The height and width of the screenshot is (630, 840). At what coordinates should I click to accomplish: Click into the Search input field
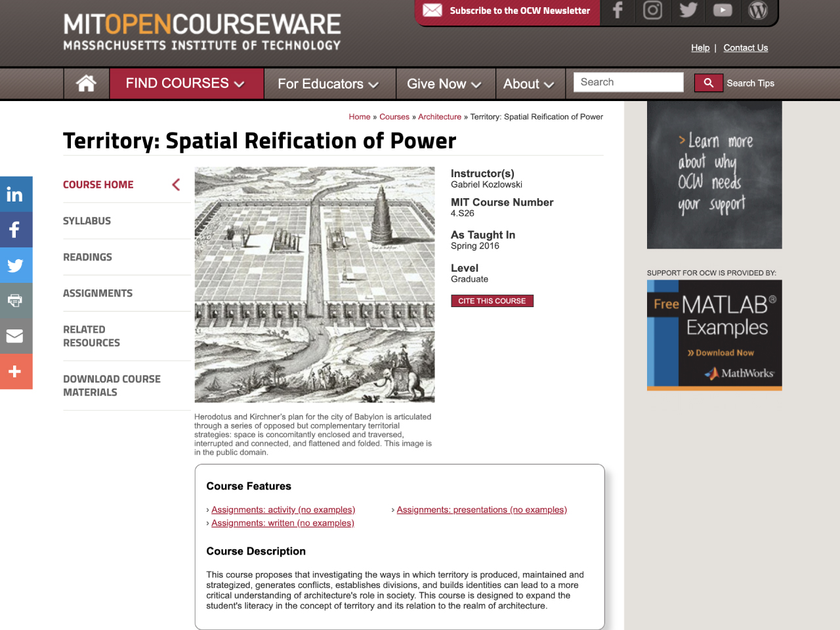coord(629,82)
